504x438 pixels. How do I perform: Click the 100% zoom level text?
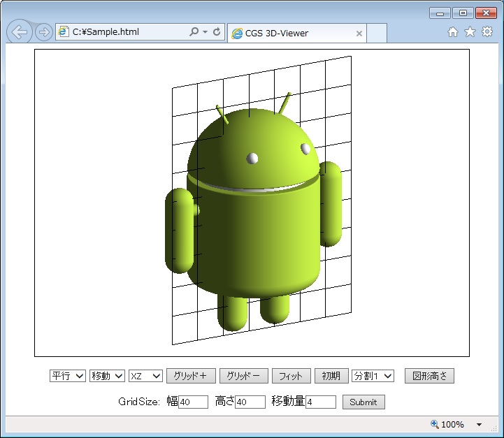click(452, 425)
